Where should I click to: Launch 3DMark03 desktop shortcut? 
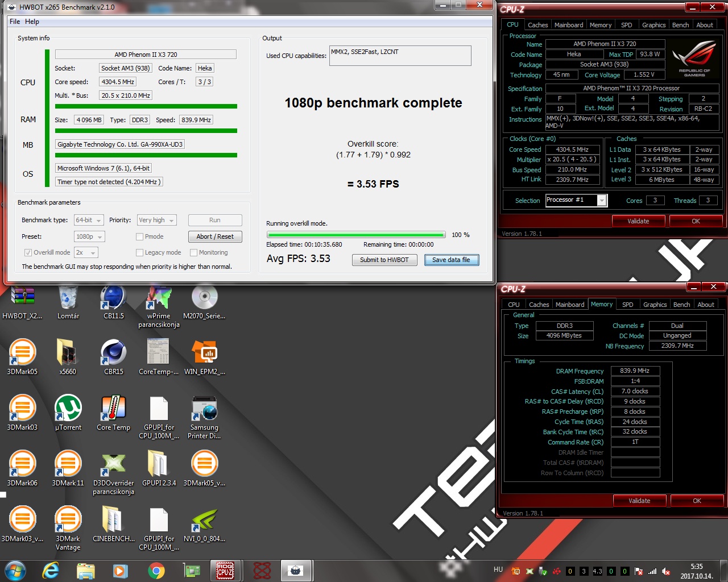(23, 413)
